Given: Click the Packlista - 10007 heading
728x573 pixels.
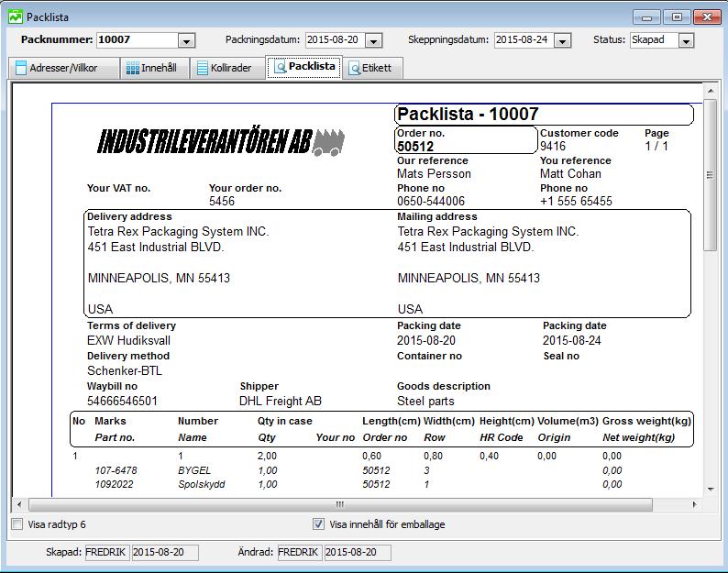Looking at the screenshot, I should tap(468, 114).
